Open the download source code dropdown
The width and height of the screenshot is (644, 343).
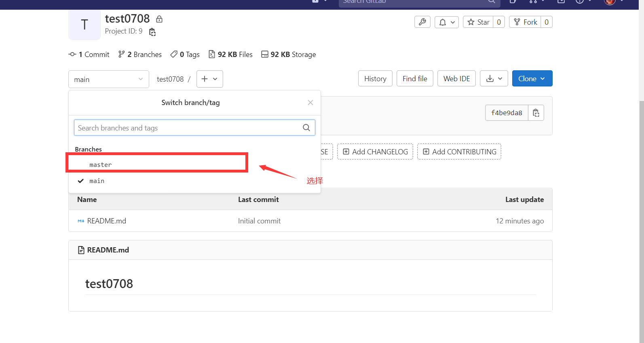[x=494, y=79]
